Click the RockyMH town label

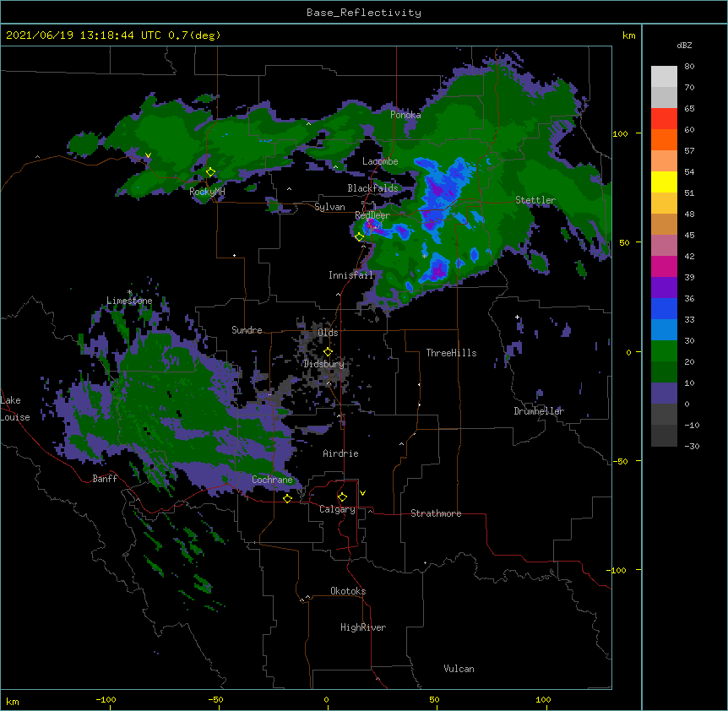pos(207,192)
